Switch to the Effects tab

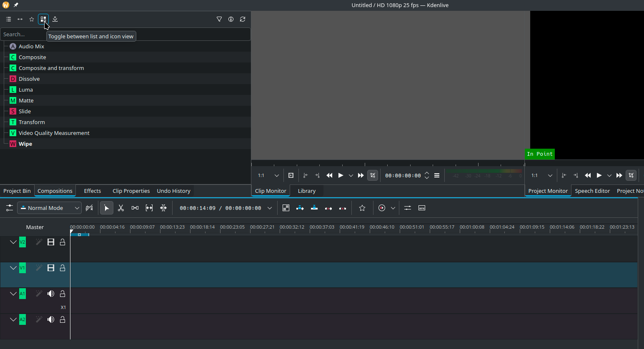(x=92, y=191)
